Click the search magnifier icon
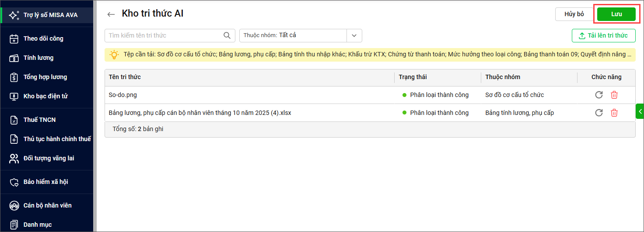Screen dimensions: 644x232 (227, 35)
